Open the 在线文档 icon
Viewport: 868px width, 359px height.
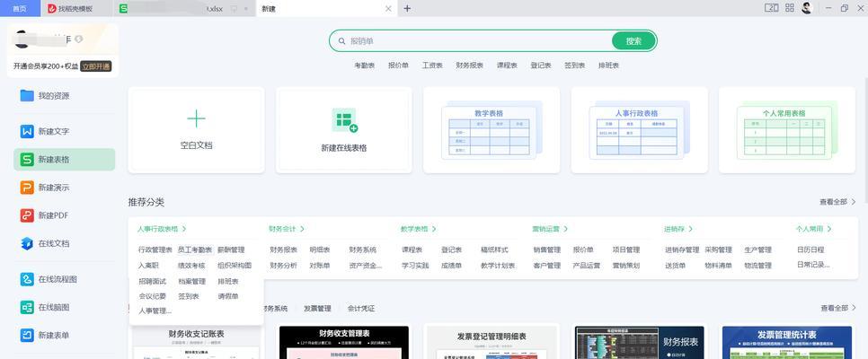(27, 243)
